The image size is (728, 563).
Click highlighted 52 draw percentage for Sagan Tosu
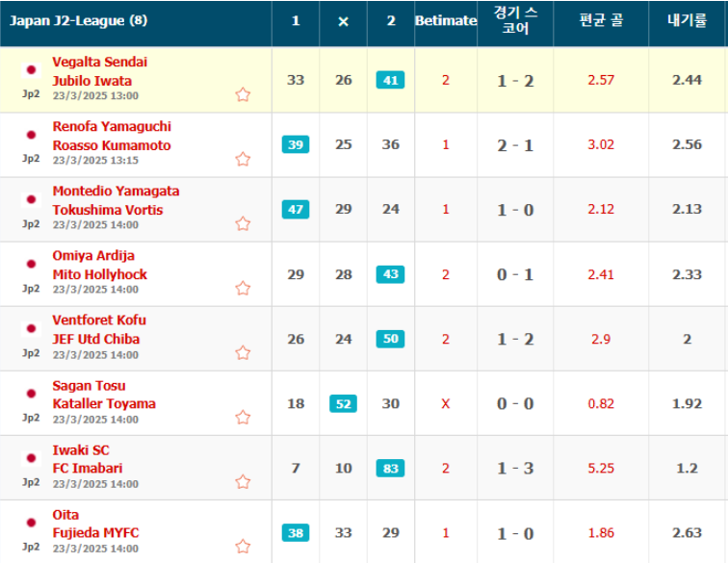point(343,403)
